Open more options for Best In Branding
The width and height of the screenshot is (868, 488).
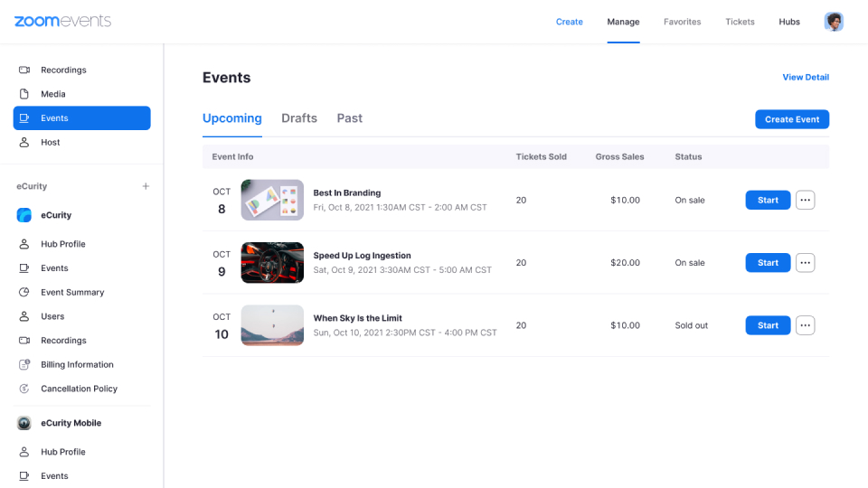(805, 200)
